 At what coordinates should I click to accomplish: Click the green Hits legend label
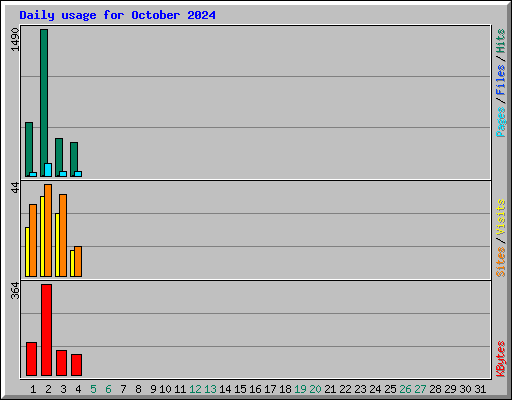[x=501, y=41]
